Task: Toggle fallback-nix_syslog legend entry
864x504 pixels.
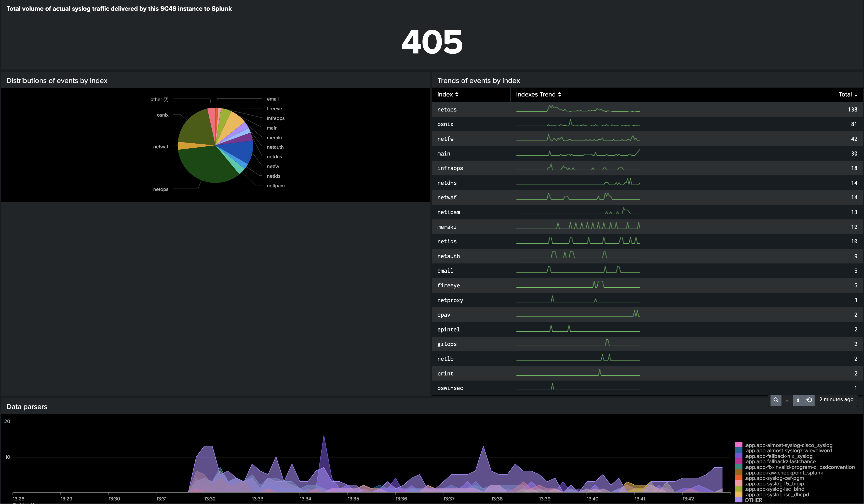Action: pyautogui.click(x=778, y=456)
